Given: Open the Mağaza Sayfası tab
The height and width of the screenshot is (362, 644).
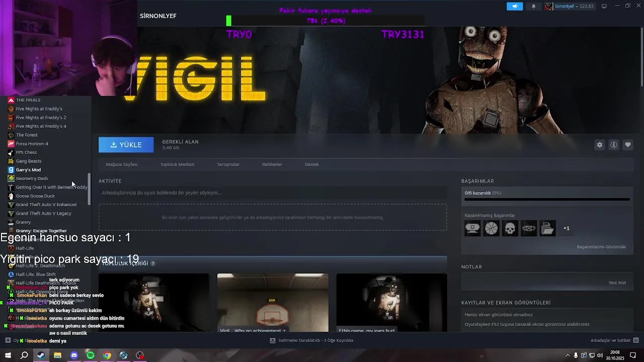Looking at the screenshot, I should pyautogui.click(x=121, y=164).
